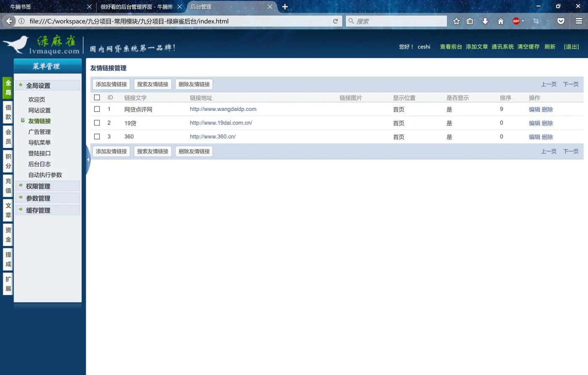Collapse the 全局设置 menu group
588x375 pixels.
47,85
